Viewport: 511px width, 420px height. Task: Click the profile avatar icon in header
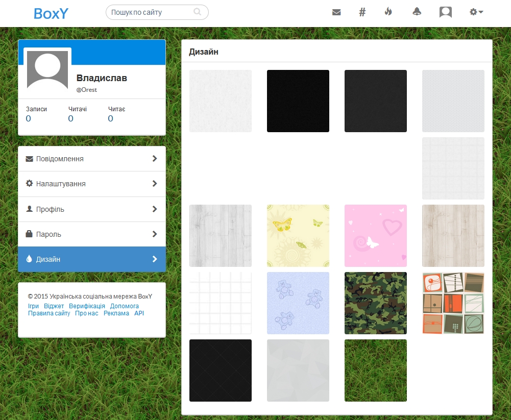coord(446,12)
